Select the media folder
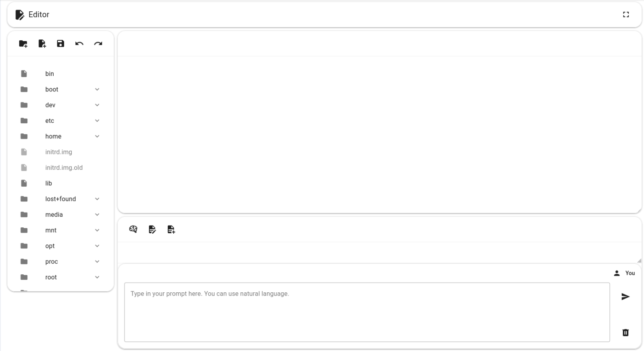Viewport: 644px width, 351px height. click(54, 215)
